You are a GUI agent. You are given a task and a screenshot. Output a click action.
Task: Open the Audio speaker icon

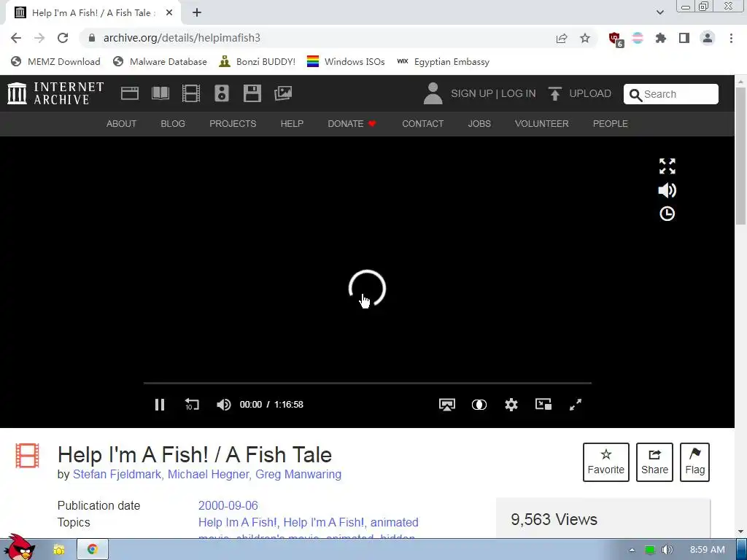click(222, 93)
